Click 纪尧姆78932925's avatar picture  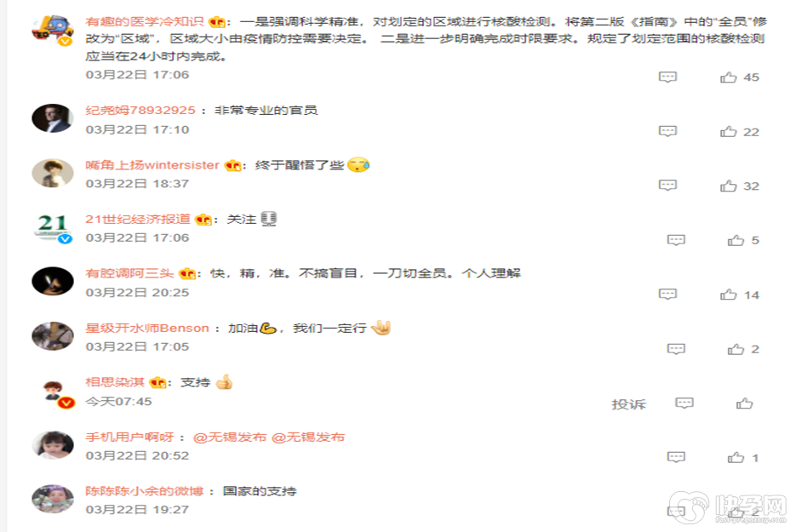click(x=53, y=118)
